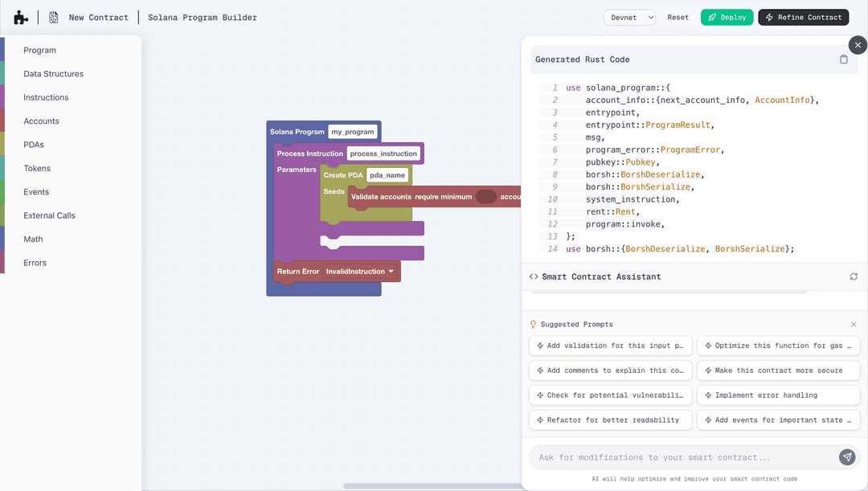Screen dimensions: 868x491
Task: Open the Data Structures block category
Action: click(x=53, y=74)
